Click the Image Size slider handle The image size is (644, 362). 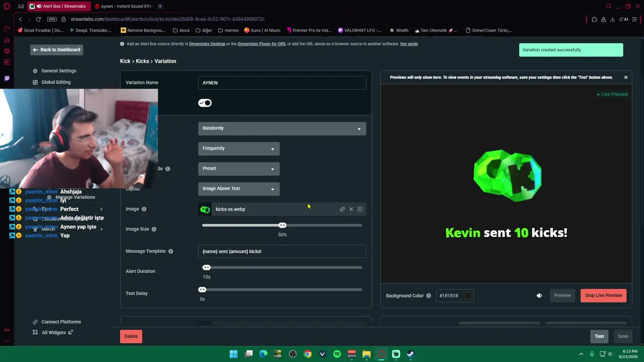(282, 225)
